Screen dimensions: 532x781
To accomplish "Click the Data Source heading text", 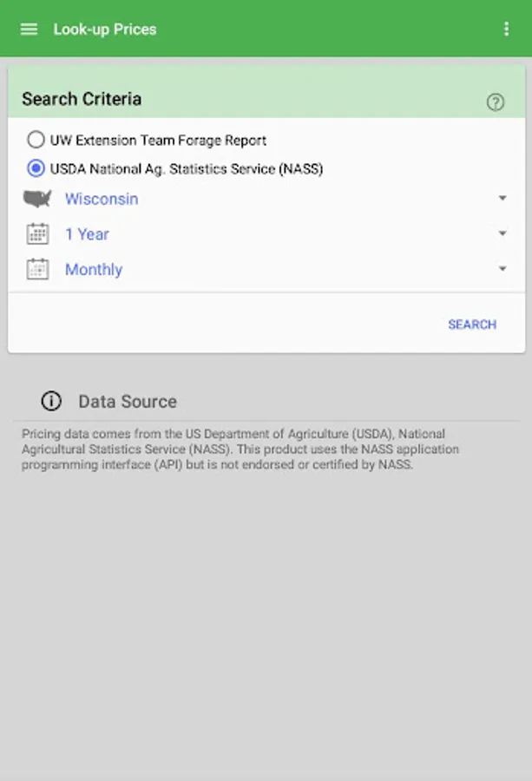I will point(128,402).
